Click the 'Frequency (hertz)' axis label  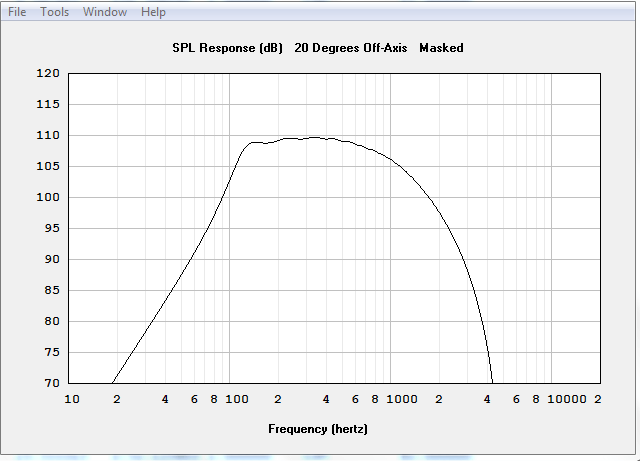[x=318, y=429]
